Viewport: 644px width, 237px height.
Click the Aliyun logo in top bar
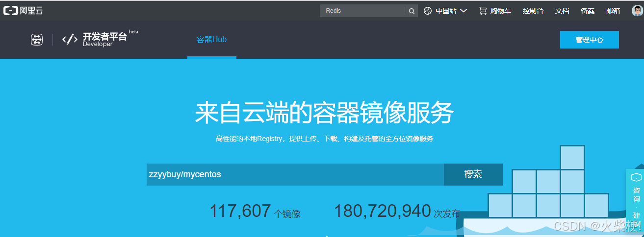(x=23, y=11)
